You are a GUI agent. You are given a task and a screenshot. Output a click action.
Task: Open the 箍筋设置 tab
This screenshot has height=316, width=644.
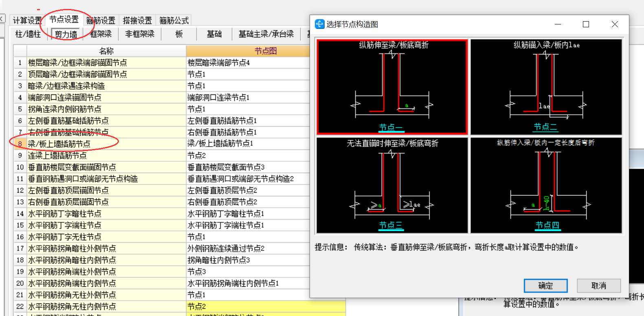point(101,20)
